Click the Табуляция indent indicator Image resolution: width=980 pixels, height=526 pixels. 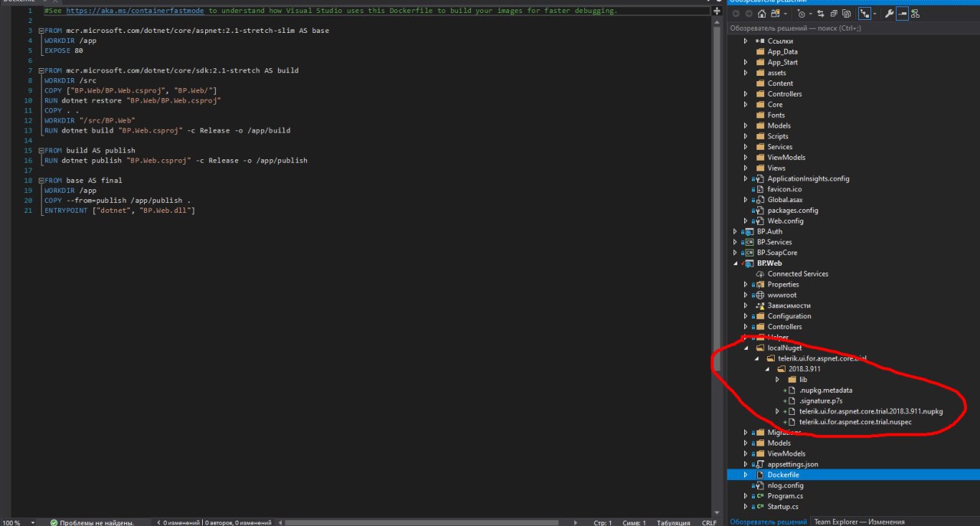coord(673,522)
